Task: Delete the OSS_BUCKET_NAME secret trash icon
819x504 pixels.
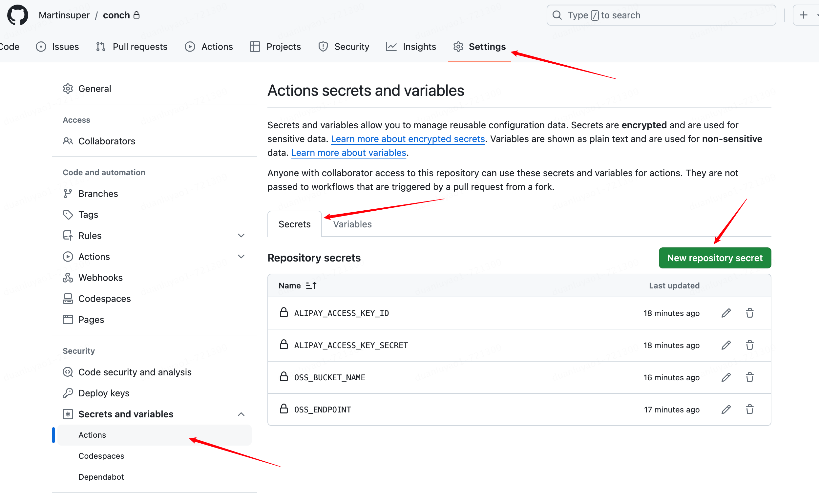Action: point(750,377)
